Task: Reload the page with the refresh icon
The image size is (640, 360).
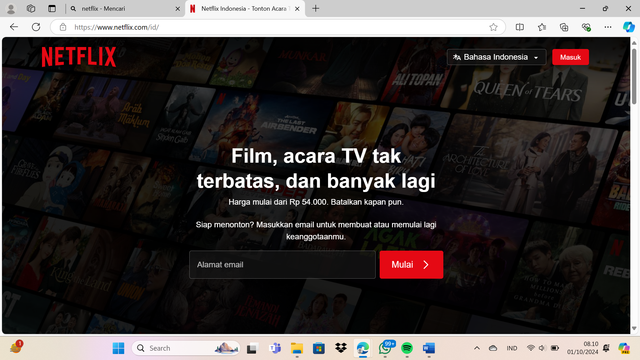Action: pos(36,27)
